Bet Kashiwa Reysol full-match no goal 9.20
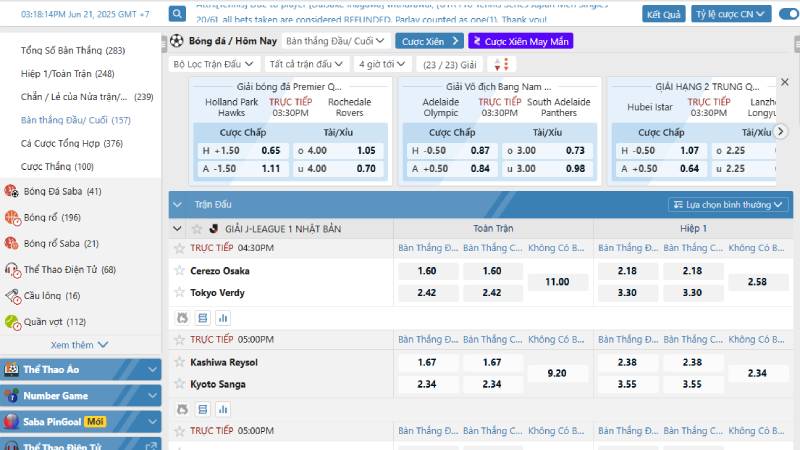Screen dimensions: 800x450 tap(557, 373)
